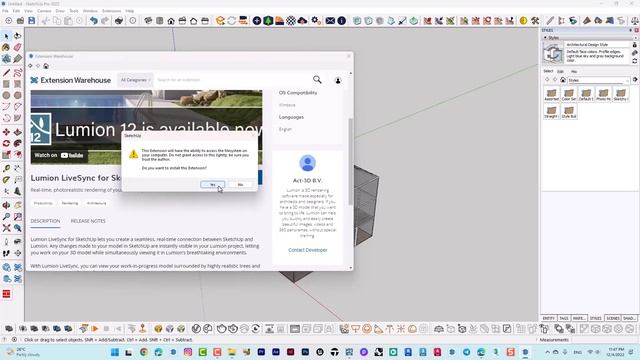Switch to the RELEASE NOTES tab
The height and width of the screenshot is (360, 640).
click(x=88, y=221)
